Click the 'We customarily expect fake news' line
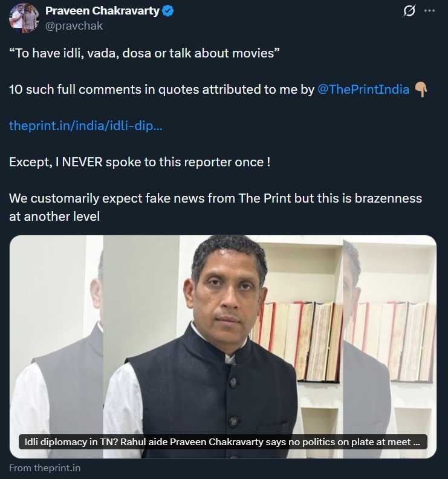 pos(215,198)
